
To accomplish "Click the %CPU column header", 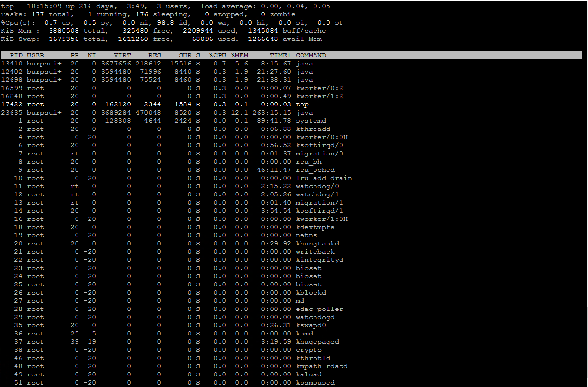I will (218, 55).
